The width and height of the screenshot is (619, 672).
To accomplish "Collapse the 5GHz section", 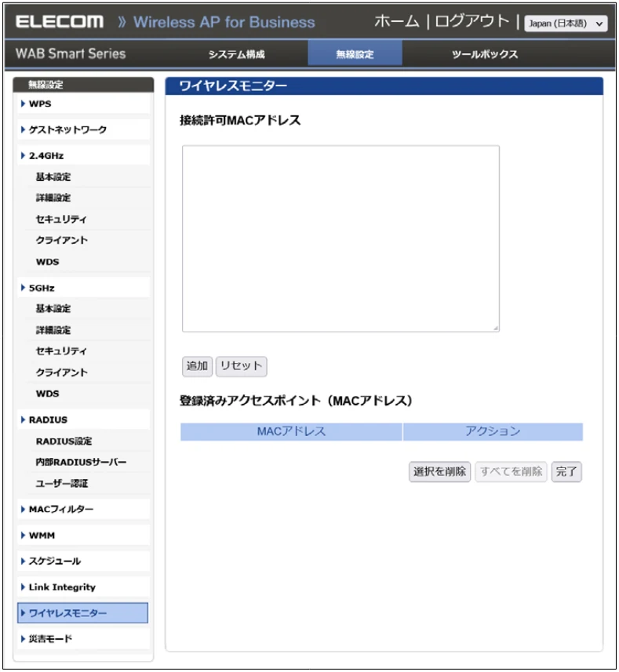I will 83,288.
